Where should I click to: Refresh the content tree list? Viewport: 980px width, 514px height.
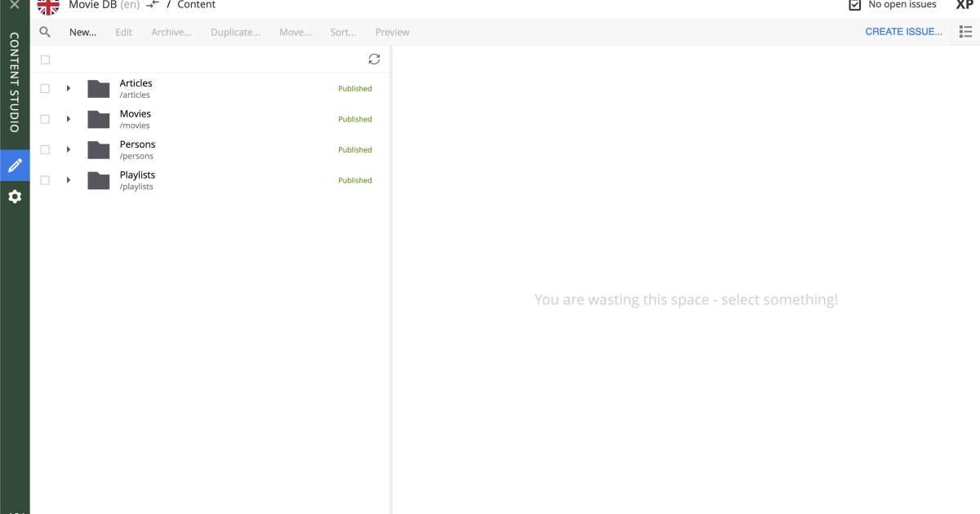[x=374, y=59]
